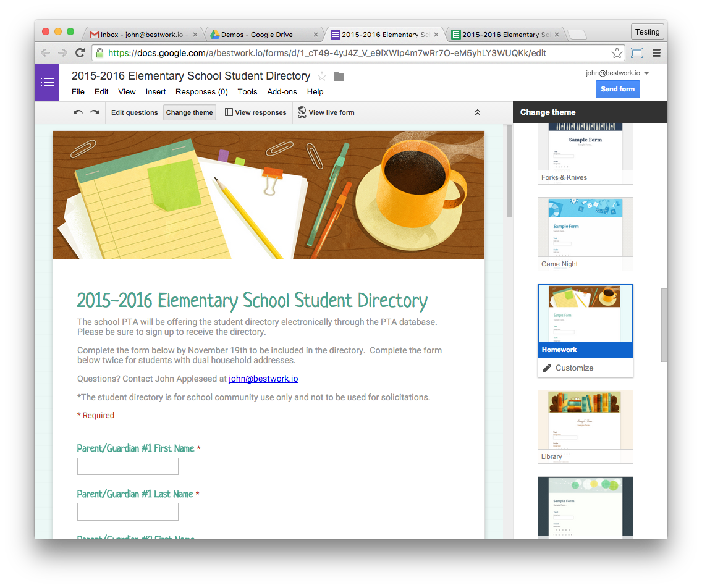The height and width of the screenshot is (588, 702).
Task: Click the blue Send form button
Action: tap(617, 89)
